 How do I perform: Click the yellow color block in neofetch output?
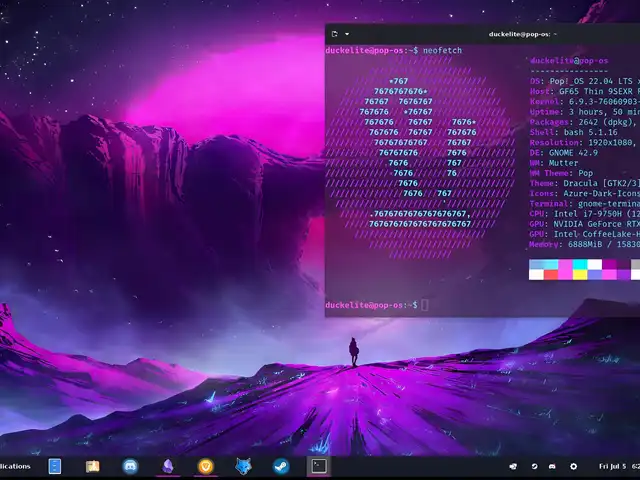(x=580, y=275)
